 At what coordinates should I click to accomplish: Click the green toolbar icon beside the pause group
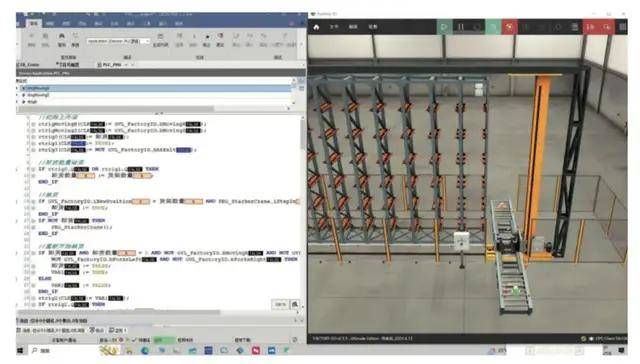click(493, 27)
